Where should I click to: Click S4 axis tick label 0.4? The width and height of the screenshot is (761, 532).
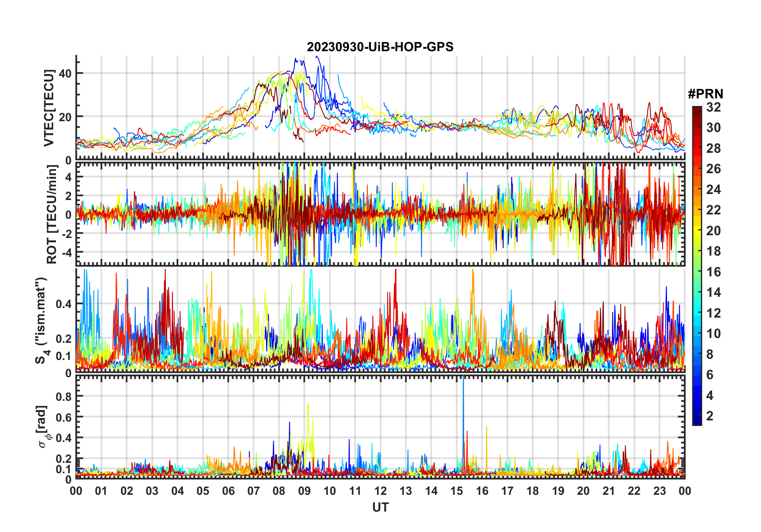(x=64, y=304)
